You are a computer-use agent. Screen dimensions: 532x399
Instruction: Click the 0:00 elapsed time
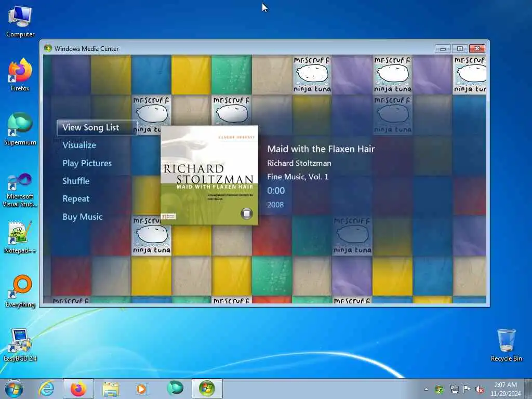[276, 191]
